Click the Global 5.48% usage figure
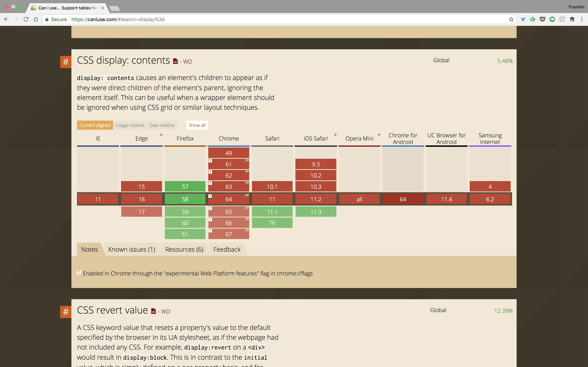The width and height of the screenshot is (588, 367). [x=505, y=61]
